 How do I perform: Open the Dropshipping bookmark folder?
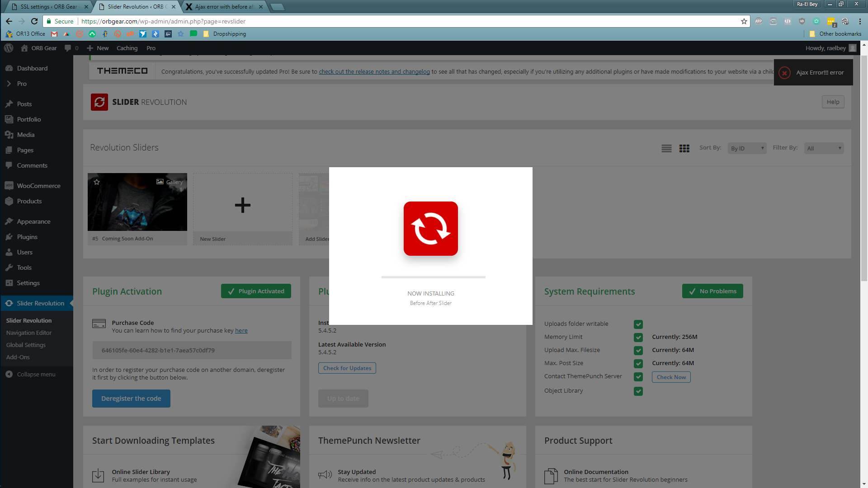point(225,34)
